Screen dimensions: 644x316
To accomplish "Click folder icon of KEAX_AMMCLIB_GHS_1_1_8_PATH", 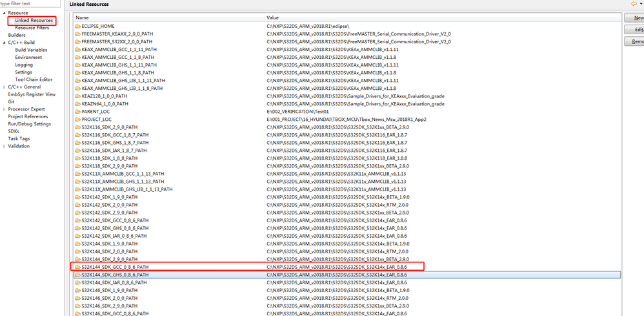I will pyautogui.click(x=78, y=72).
